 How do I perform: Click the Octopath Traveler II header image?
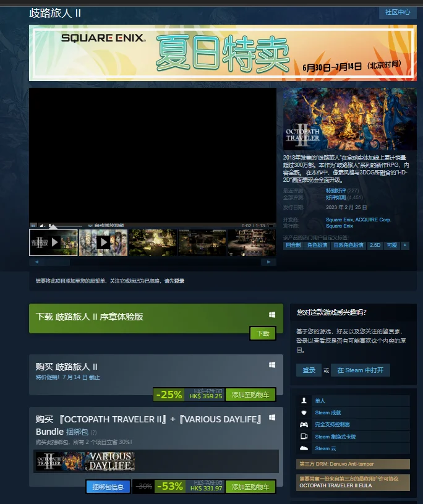[349, 119]
